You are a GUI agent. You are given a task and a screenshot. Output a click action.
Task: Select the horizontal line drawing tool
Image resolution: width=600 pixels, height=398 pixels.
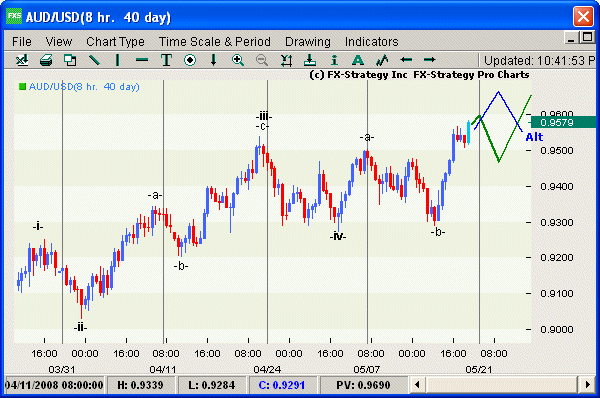coord(142,60)
